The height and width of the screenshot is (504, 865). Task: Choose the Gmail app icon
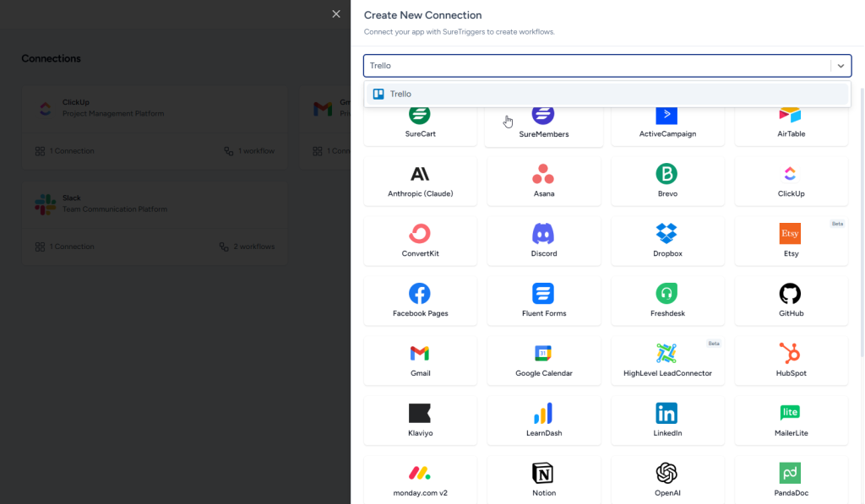coord(420,354)
